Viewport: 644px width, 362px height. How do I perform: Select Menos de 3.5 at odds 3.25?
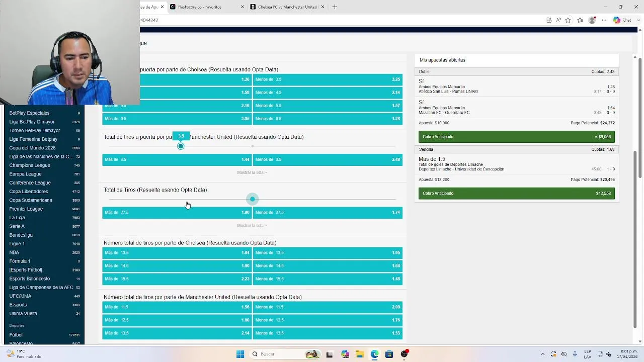click(x=328, y=79)
